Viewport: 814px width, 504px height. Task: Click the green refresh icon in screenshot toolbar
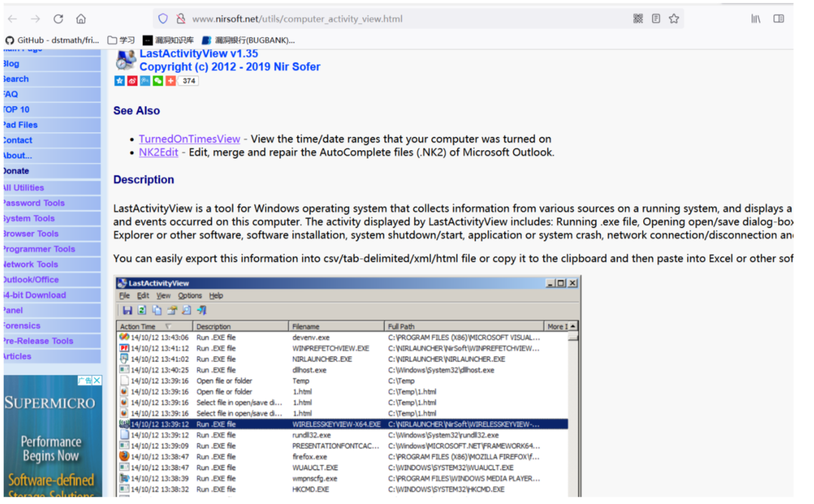pos(142,311)
